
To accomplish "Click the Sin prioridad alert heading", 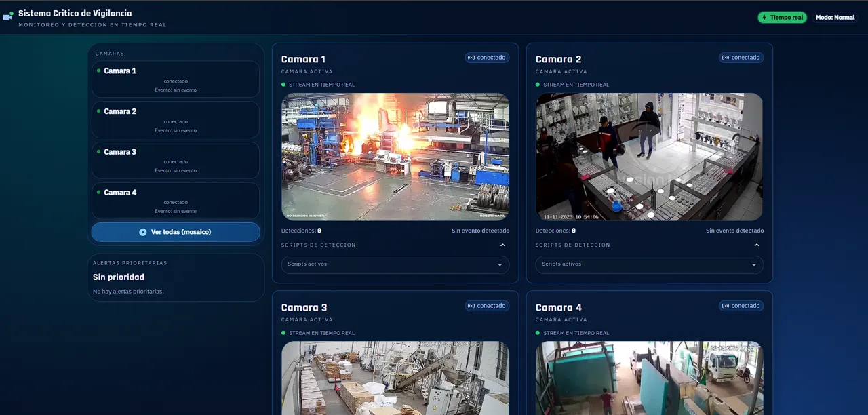I will pyautogui.click(x=119, y=277).
